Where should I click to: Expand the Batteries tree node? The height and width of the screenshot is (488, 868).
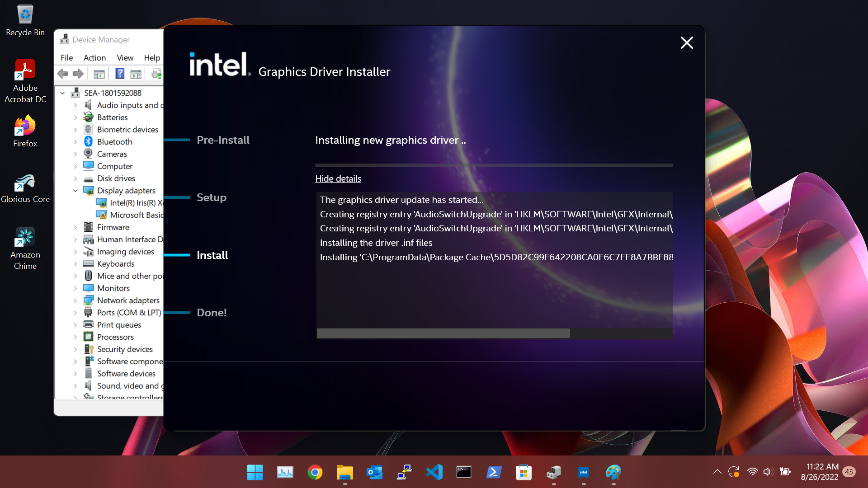coord(75,117)
